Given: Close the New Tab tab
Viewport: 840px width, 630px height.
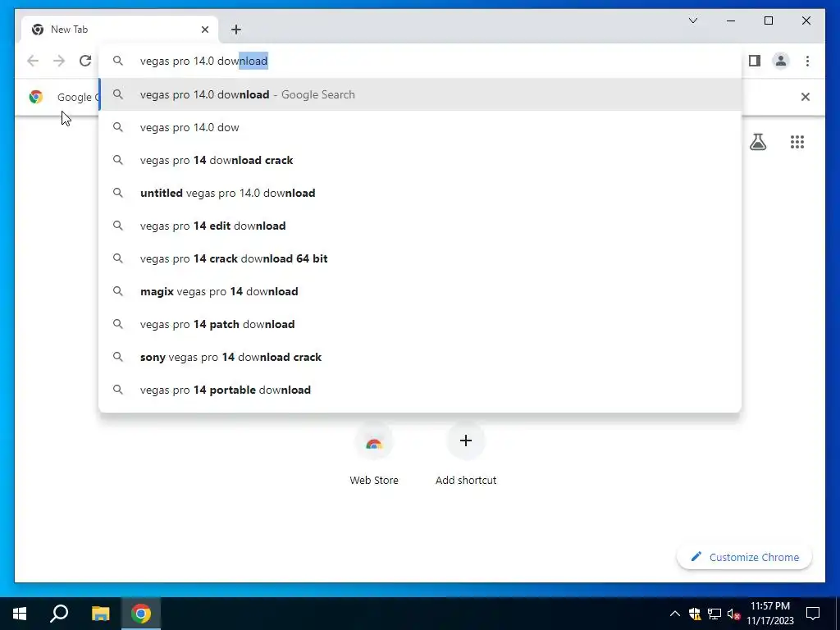Looking at the screenshot, I should point(204,30).
